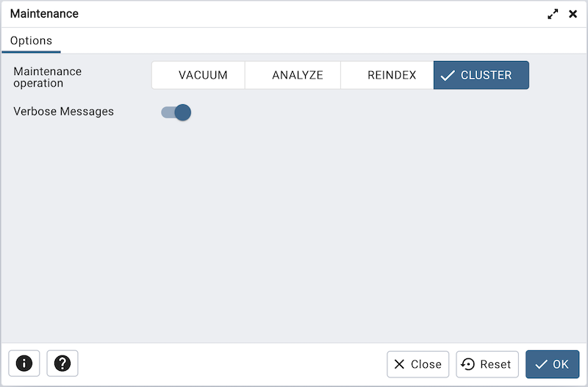Click the info icon button
This screenshot has width=588, height=387.
tap(24, 364)
